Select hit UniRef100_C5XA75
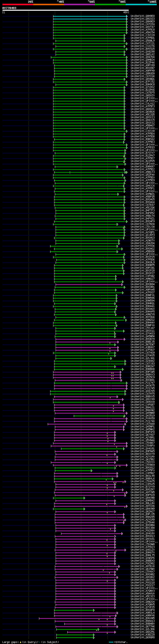 [x=143, y=482]
